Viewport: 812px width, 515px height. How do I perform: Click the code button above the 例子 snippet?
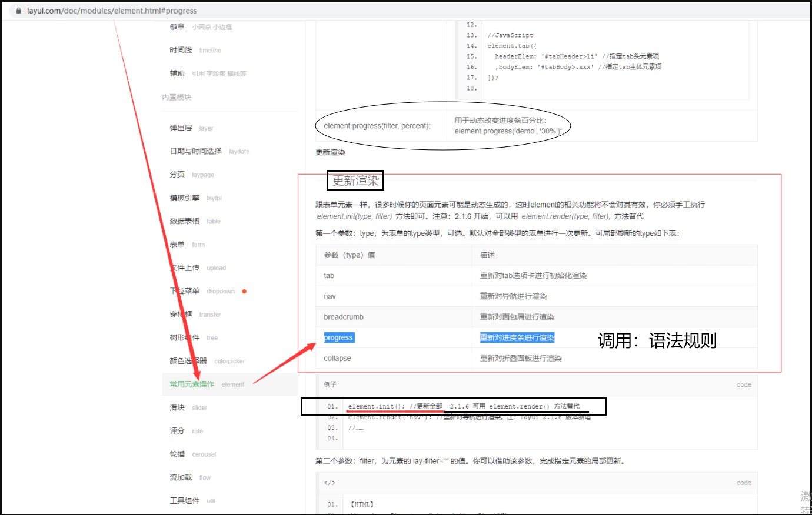tap(744, 384)
